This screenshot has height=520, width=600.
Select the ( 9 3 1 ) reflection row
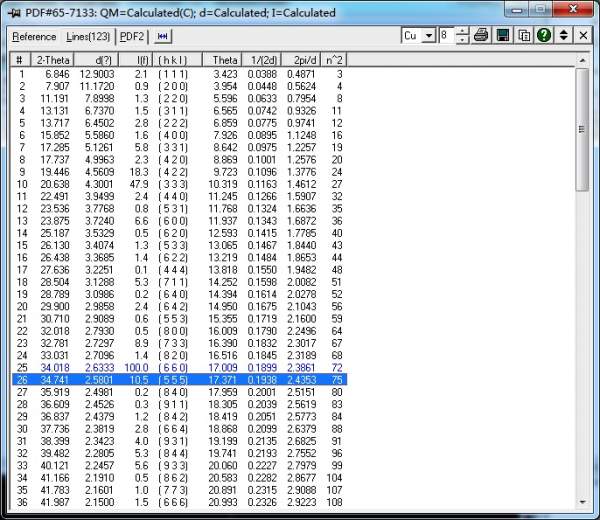[x=178, y=441]
